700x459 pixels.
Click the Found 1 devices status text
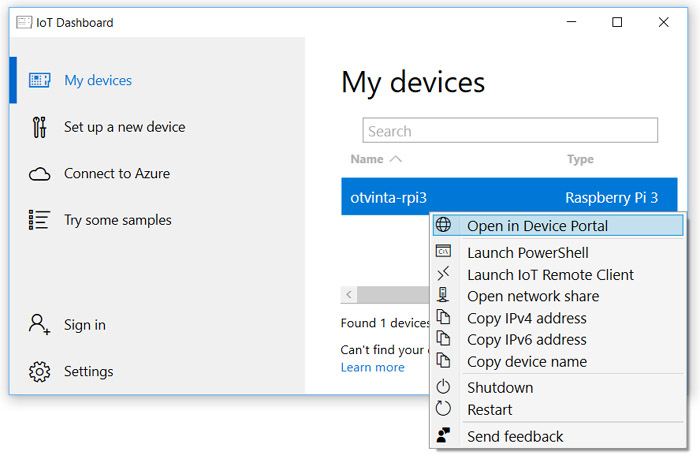click(385, 323)
